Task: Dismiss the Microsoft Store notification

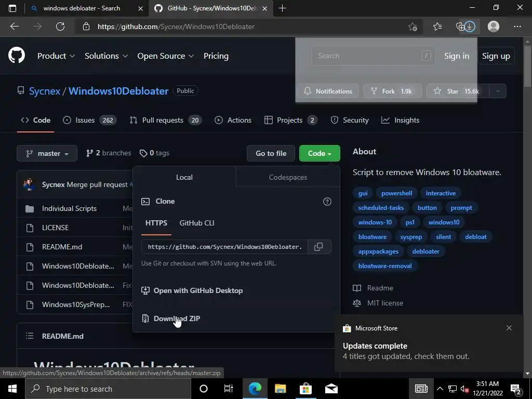Action: click(509, 328)
